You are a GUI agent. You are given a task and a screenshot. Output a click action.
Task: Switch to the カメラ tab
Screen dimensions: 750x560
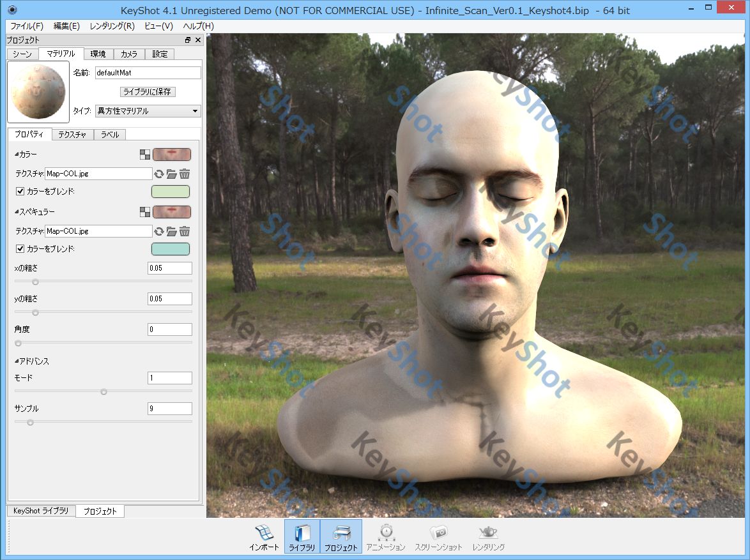point(128,54)
